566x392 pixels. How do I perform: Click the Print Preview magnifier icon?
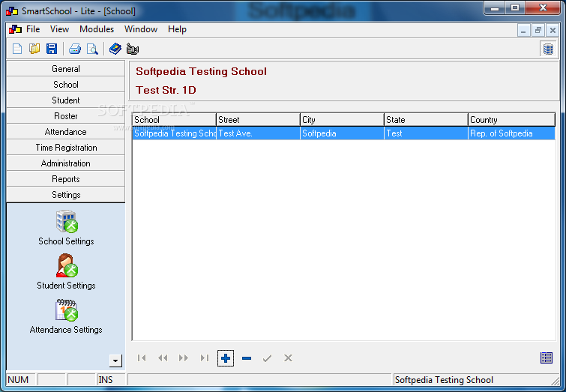(x=92, y=49)
